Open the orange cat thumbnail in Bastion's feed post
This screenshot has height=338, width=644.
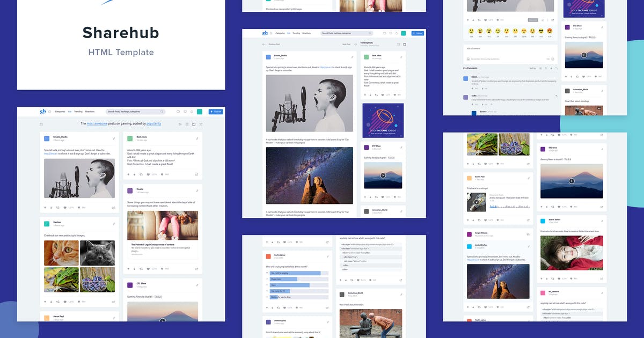61,253
